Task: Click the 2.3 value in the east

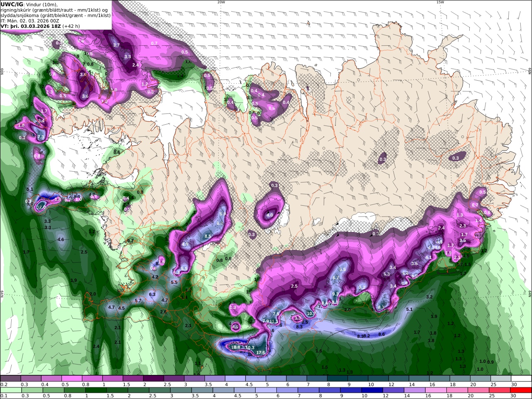Action: [463, 226]
